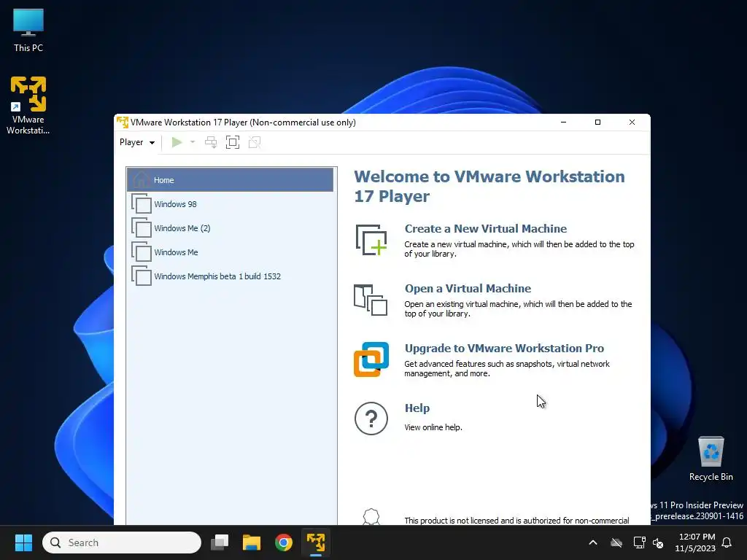Screen dimensions: 747x560
Task: Click the Unity mode toolbar icon
Action: point(255,142)
